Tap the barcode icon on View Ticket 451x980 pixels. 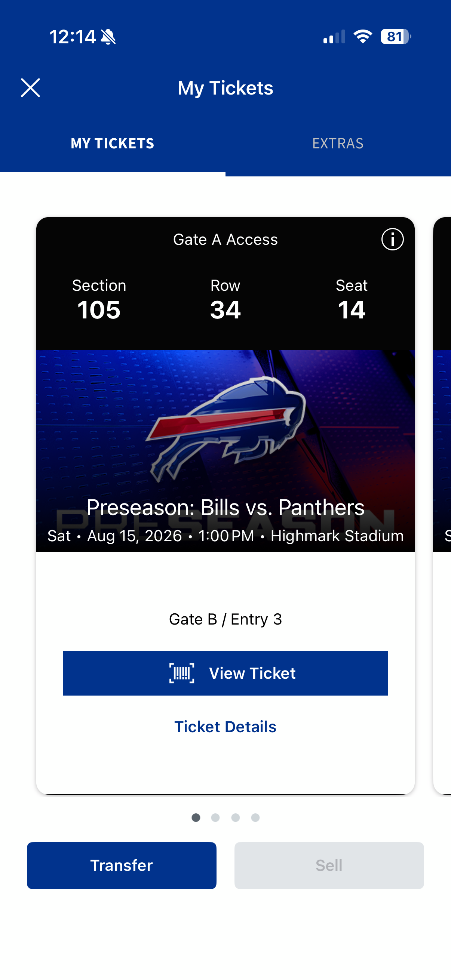181,673
